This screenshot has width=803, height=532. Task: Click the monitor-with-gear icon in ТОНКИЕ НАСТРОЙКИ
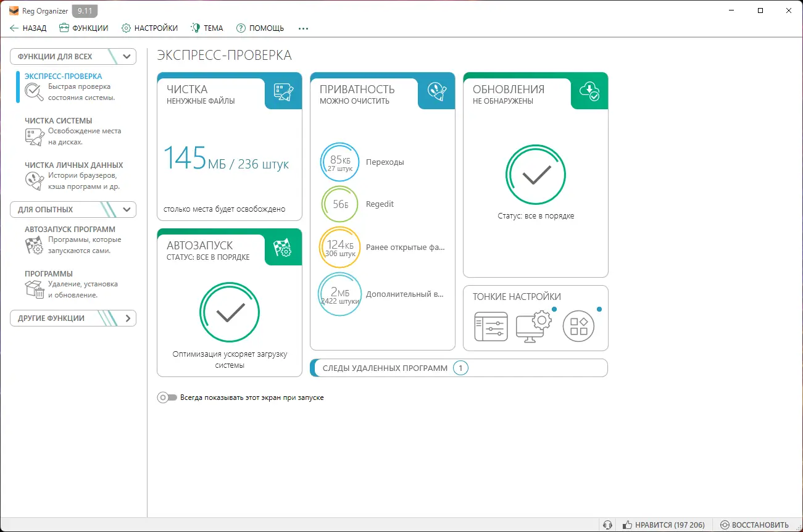click(535, 326)
